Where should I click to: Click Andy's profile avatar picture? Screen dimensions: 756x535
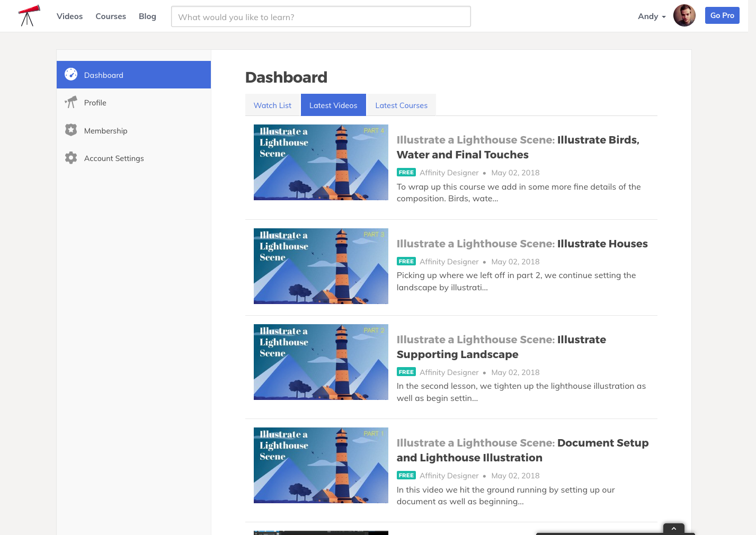684,15
